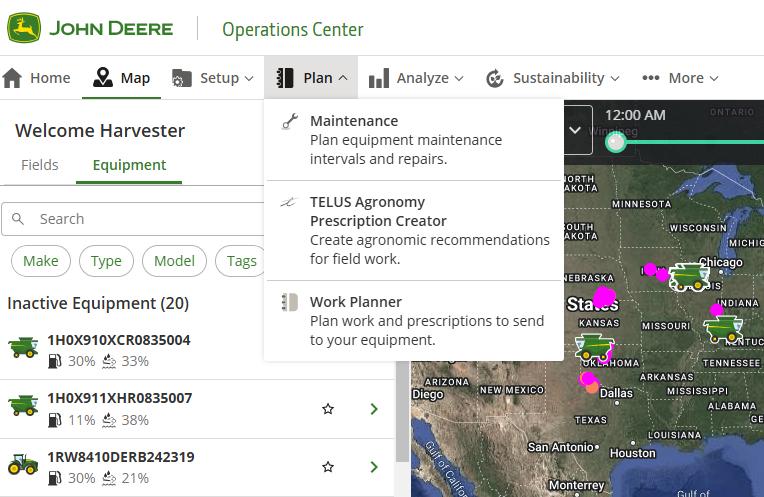Click the combine icon near Chicago
Image resolution: width=764 pixels, height=497 pixels.
click(690, 276)
